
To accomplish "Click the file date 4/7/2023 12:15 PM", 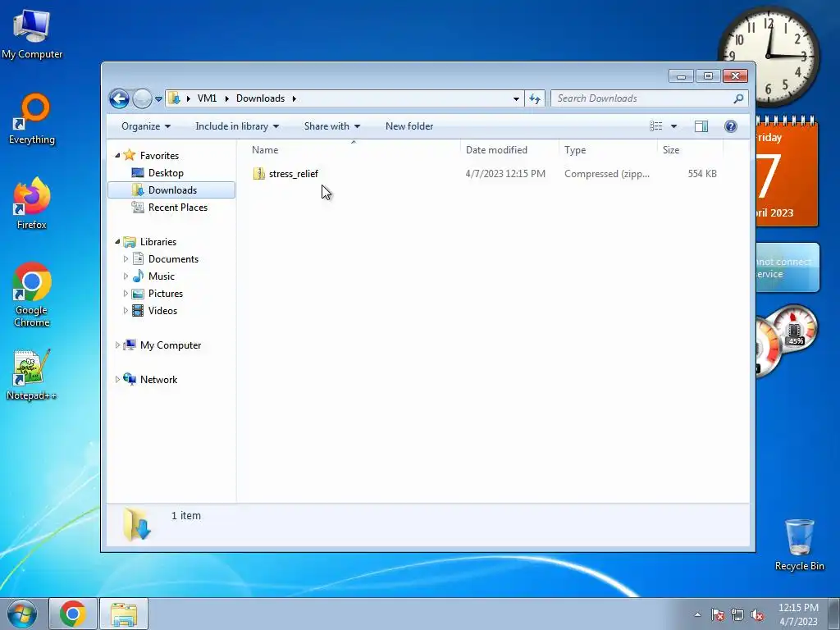I will [505, 174].
